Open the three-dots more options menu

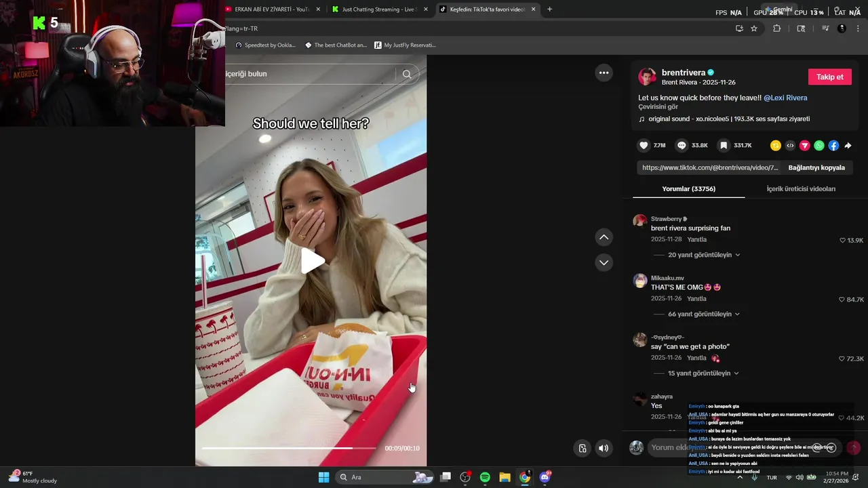tap(604, 73)
